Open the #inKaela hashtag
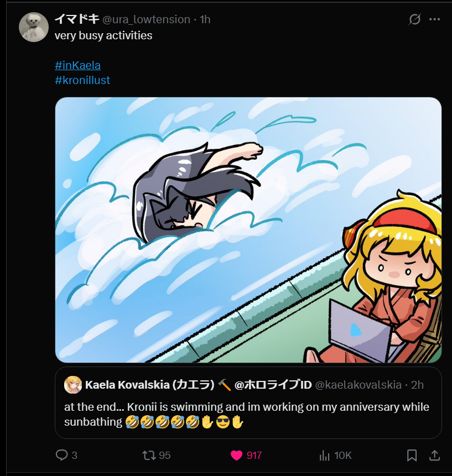 coord(78,65)
